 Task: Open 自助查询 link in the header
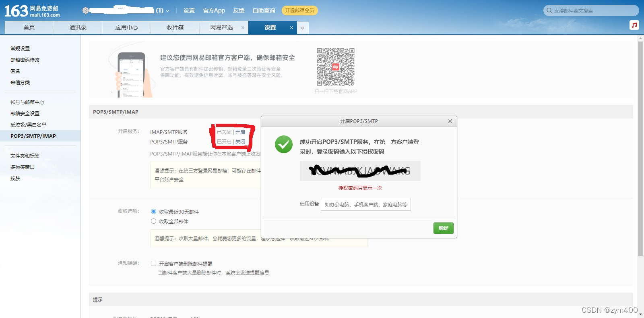264,10
